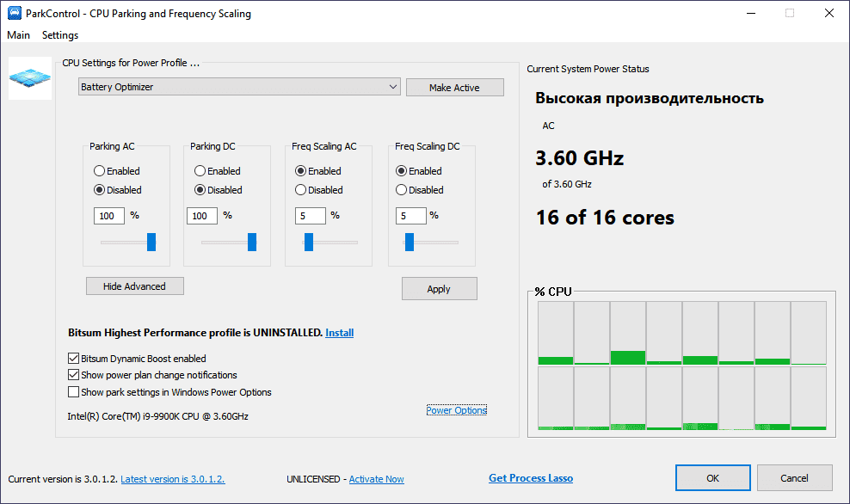Image resolution: width=850 pixels, height=504 pixels.
Task: Select Enabled under Freq Scaling DC
Action: click(x=419, y=170)
